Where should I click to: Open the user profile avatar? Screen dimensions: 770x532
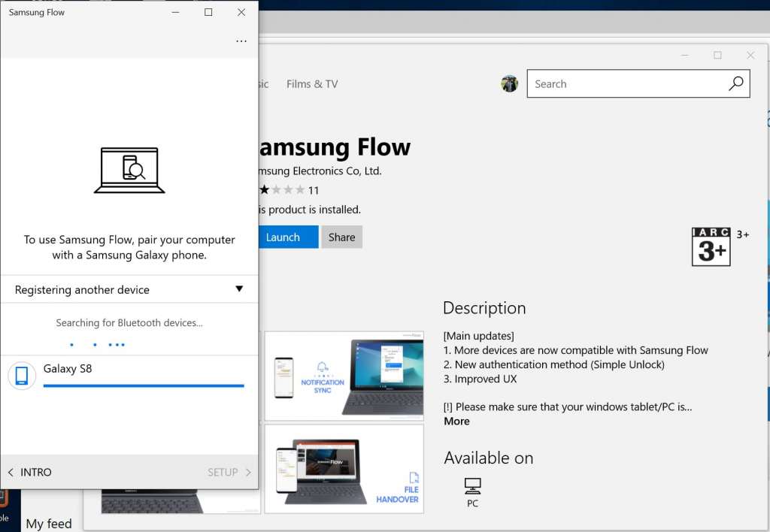(x=510, y=83)
